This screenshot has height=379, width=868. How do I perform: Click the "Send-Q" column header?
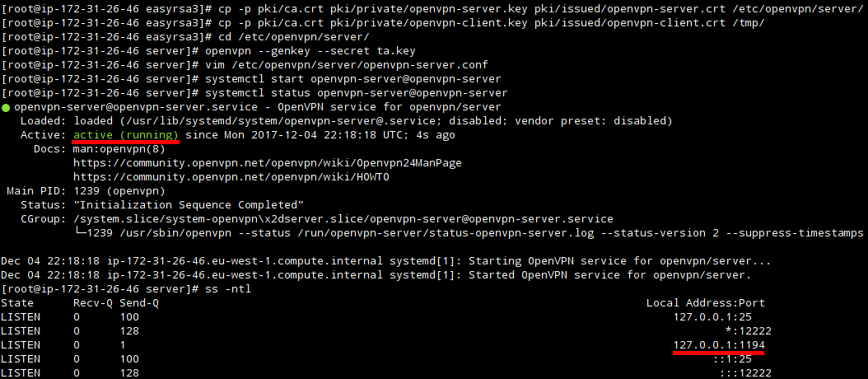tap(139, 303)
